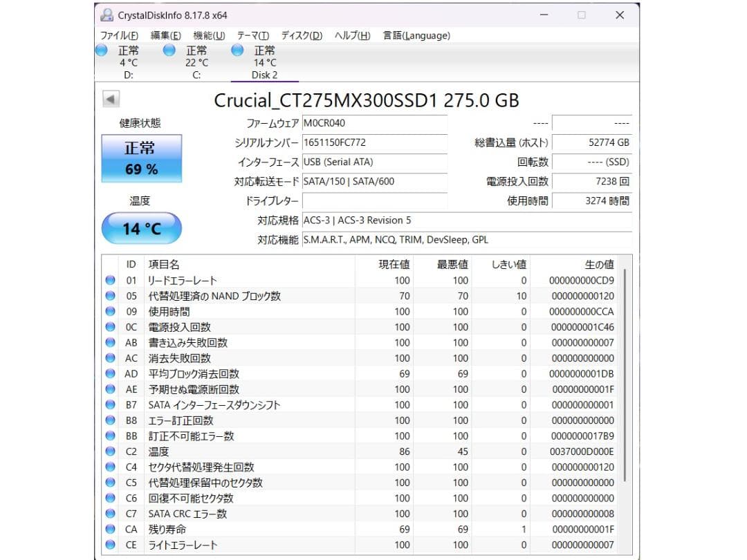
Task: Select the Disk 2 status icon
Action: [236, 50]
